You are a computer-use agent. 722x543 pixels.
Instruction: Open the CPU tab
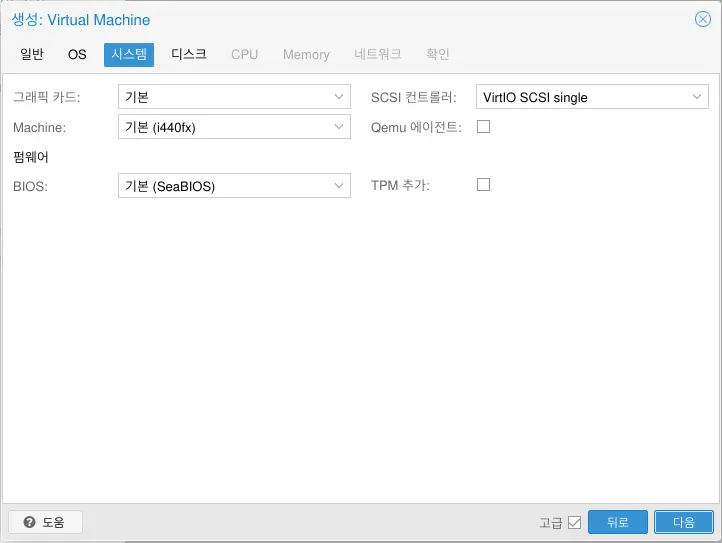[x=245, y=54]
